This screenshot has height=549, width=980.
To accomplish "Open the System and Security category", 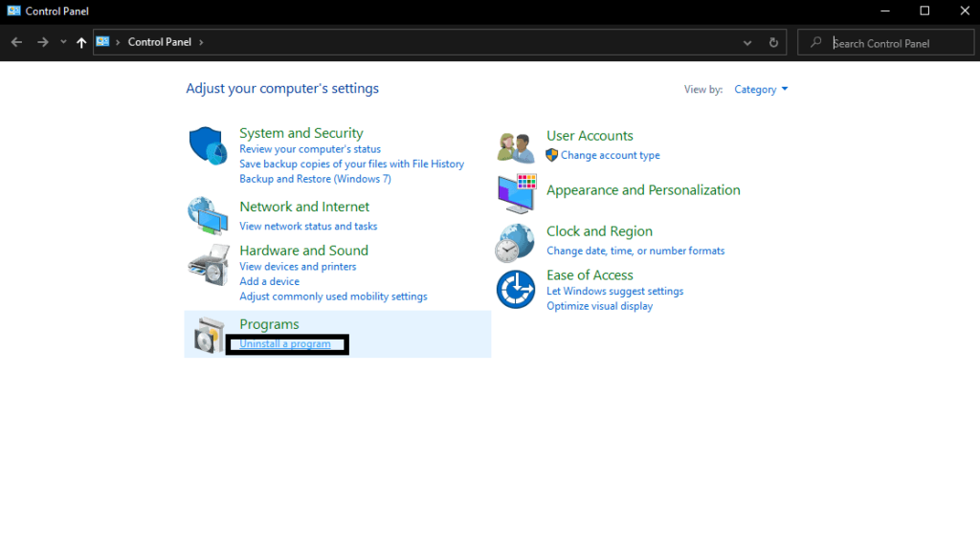I will [301, 133].
